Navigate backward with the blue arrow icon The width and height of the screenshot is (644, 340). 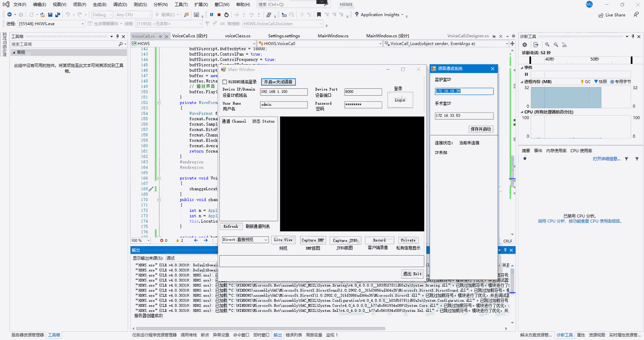click(x=10, y=15)
